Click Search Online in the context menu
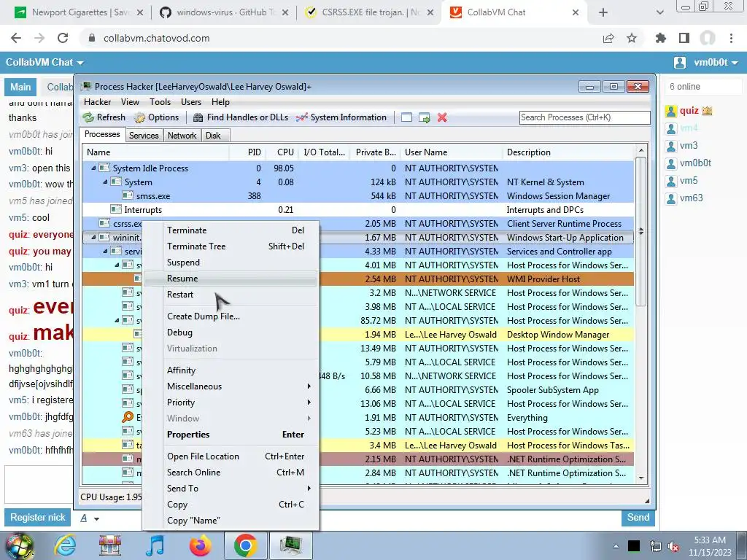 coord(231,472)
